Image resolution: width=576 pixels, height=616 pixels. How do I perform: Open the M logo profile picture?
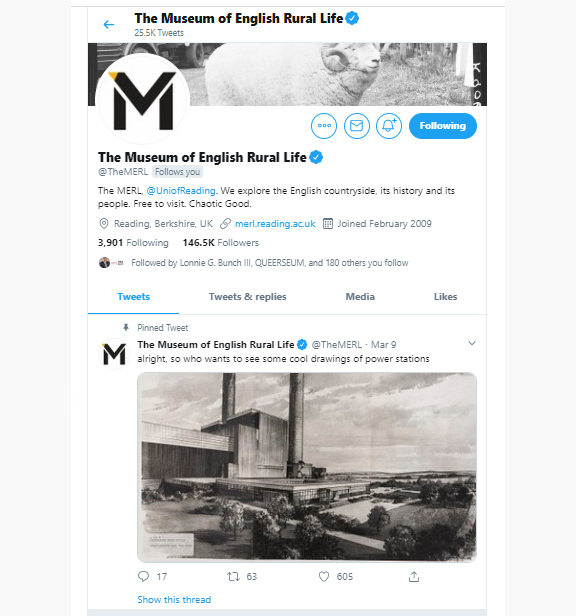click(143, 100)
